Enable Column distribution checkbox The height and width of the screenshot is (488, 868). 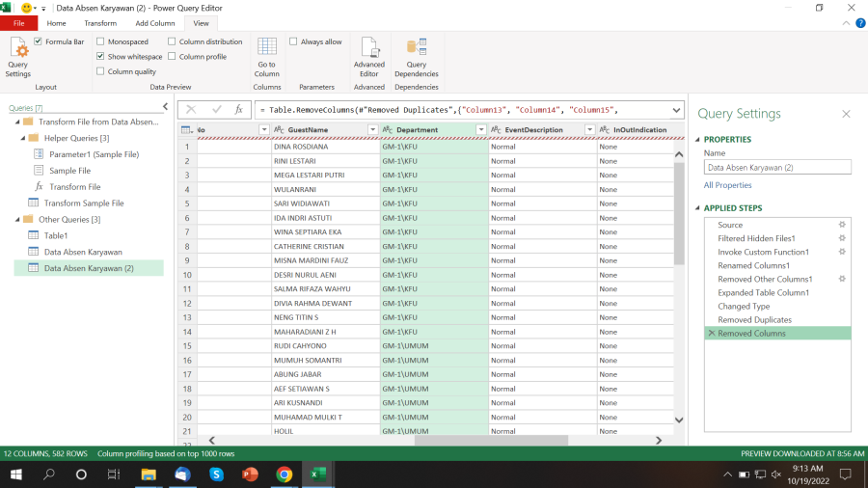tap(172, 41)
